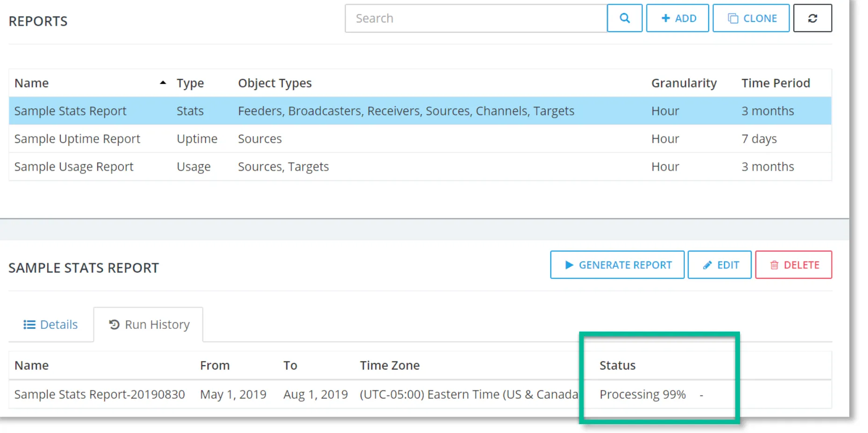
Task: Click the ascending sort arrow beside Name
Action: pos(163,83)
